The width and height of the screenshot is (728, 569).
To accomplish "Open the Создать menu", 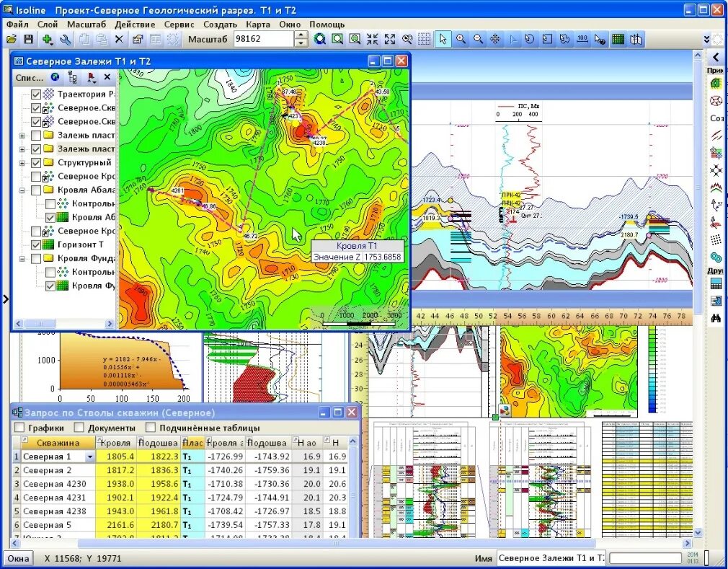I will [220, 24].
